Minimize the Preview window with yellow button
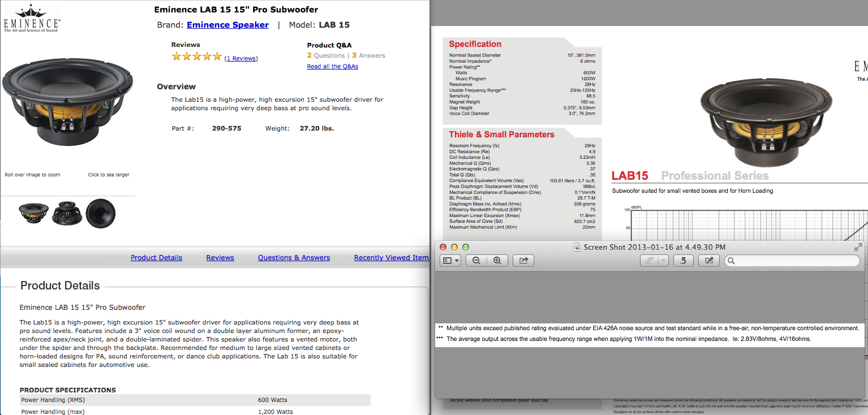 (455, 247)
